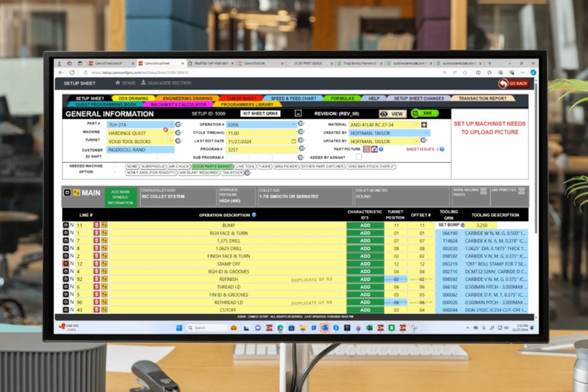The height and width of the screenshot is (392, 588).
Task: Click the Work Holding Photo icon
Action: pos(484,191)
